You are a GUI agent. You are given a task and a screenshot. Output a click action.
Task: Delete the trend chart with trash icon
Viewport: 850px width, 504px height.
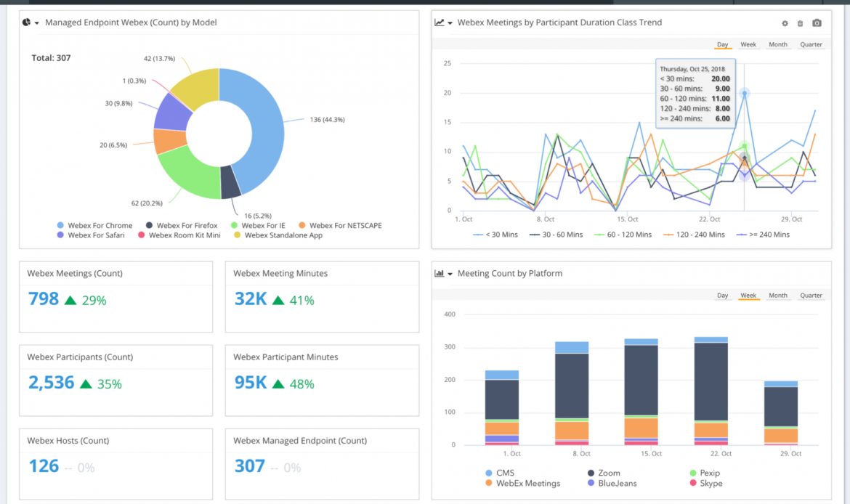click(x=801, y=23)
